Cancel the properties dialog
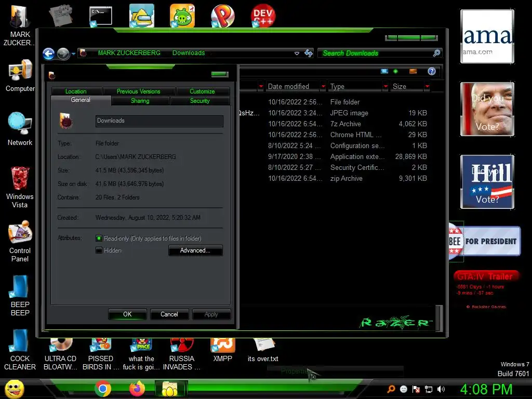The width and height of the screenshot is (532, 399). coord(169,314)
